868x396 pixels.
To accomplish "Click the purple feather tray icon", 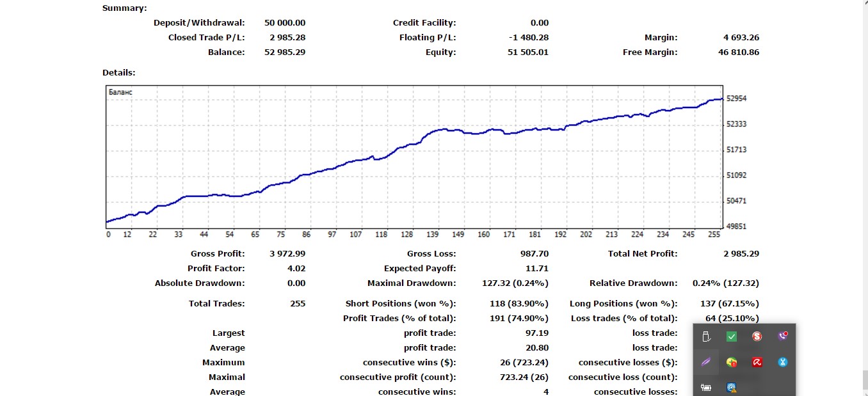I will coord(706,362).
